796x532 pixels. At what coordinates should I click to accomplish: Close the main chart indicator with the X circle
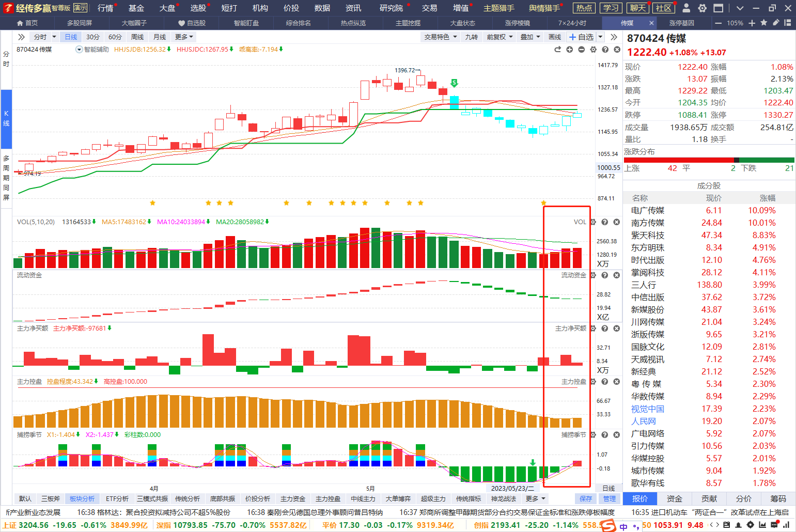617,50
